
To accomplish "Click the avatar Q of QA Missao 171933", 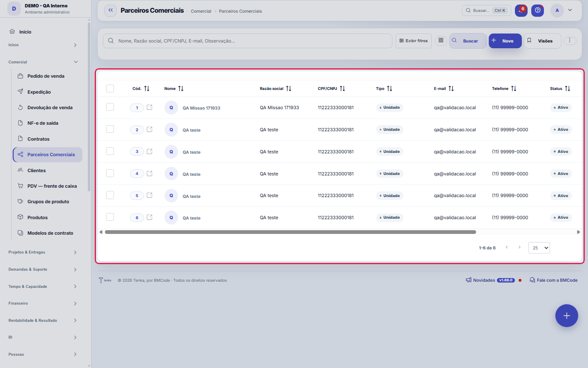I will (171, 108).
